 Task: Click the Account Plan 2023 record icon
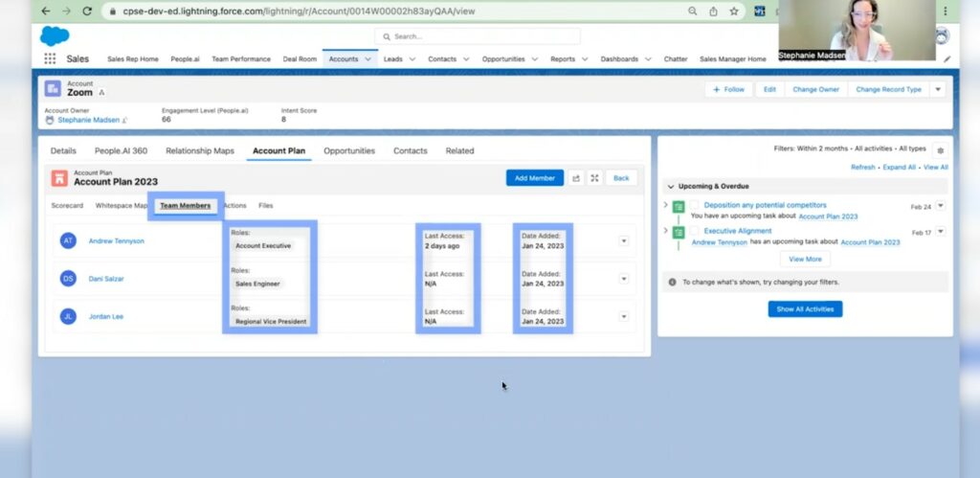click(x=59, y=178)
